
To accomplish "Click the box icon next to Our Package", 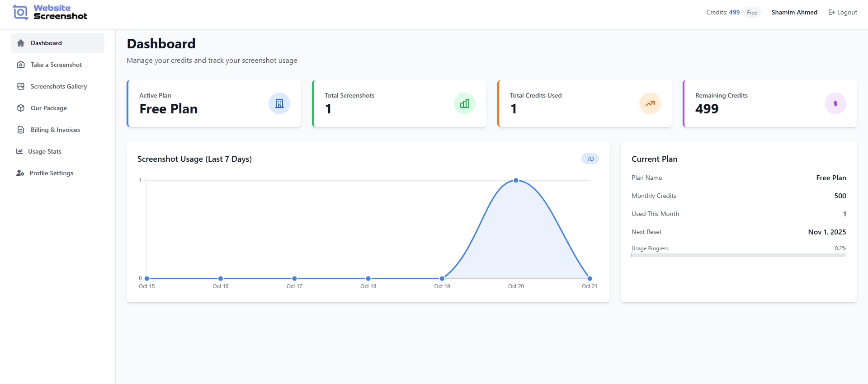I will click(x=21, y=108).
